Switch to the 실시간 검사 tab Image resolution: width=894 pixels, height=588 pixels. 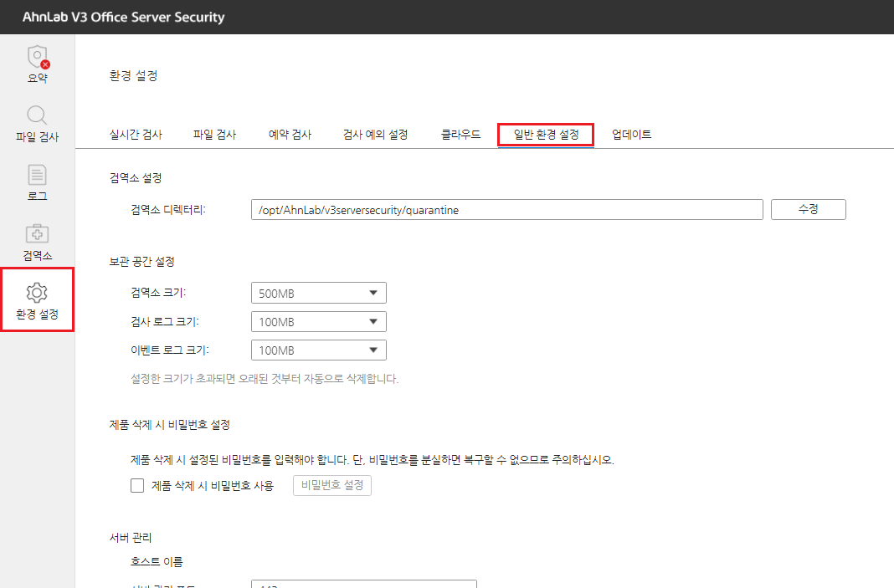pos(136,135)
